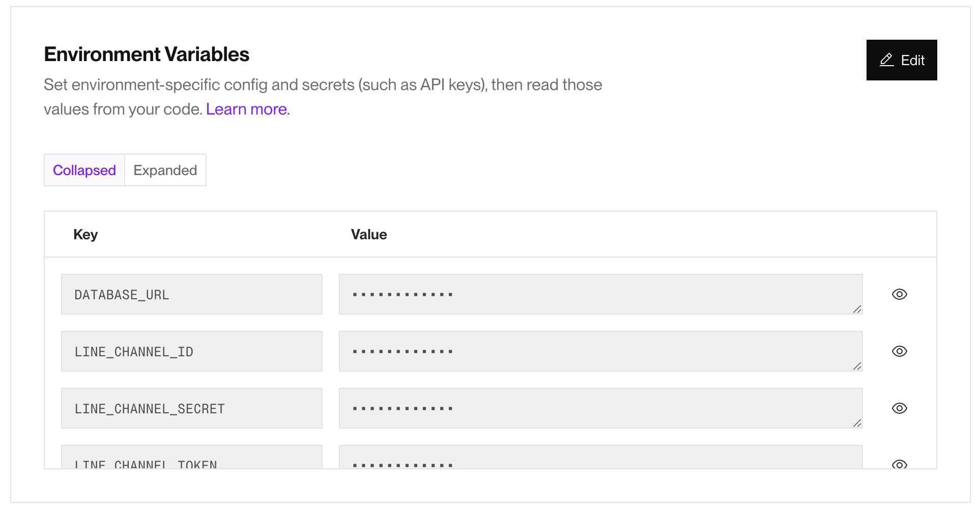Click the pencil icon in Edit button
The height and width of the screenshot is (510, 980).
pyautogui.click(x=886, y=60)
